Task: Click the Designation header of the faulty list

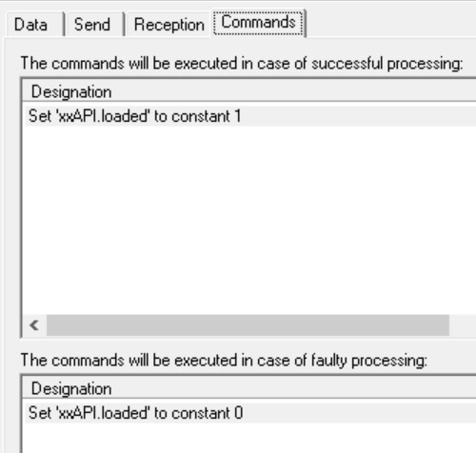Action: coord(71,389)
